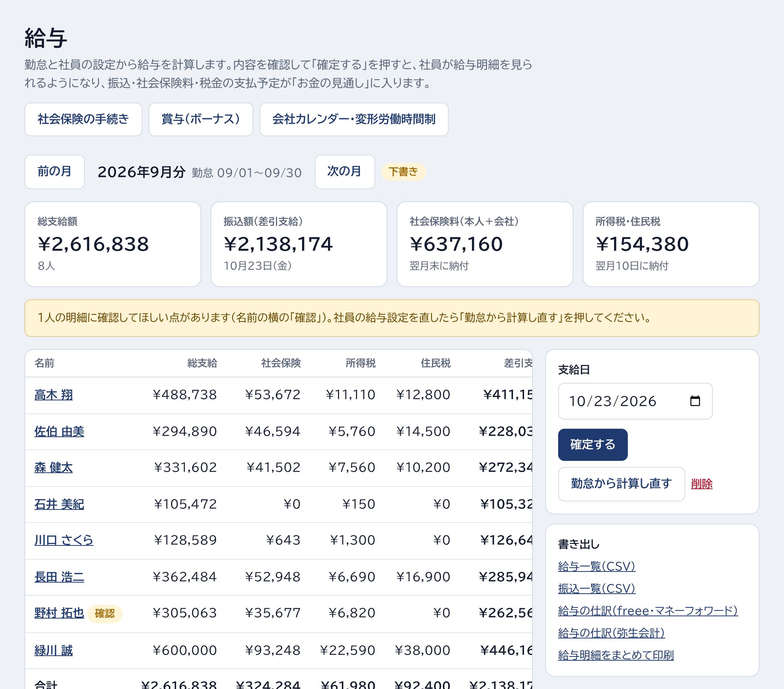Click 給与明細をまとめて印刷
This screenshot has width=784, height=689.
[616, 655]
